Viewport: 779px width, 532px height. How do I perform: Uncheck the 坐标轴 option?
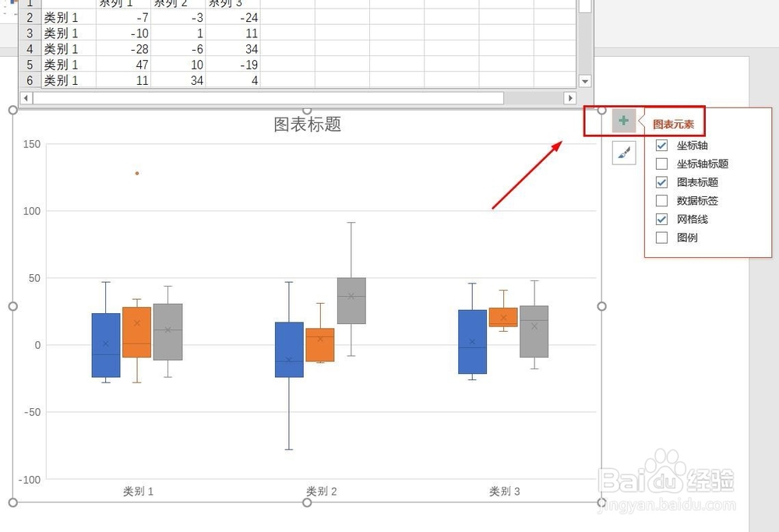pos(663,145)
